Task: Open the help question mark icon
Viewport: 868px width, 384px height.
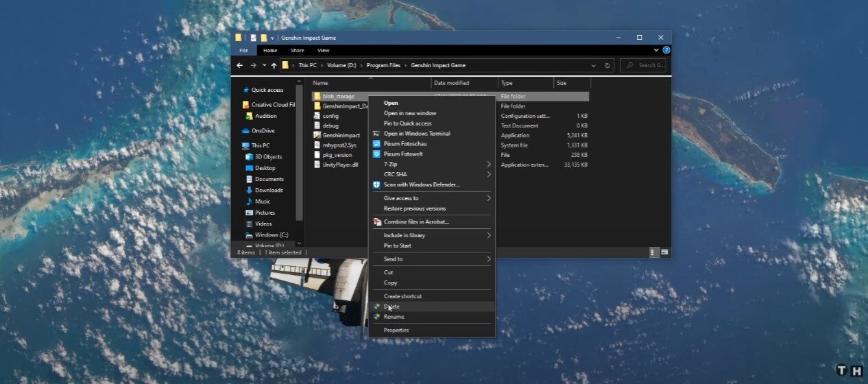Action: [666, 50]
